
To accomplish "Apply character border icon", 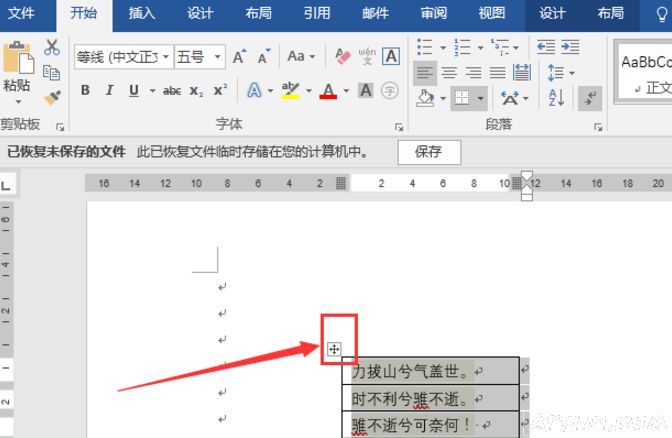I will (391, 56).
